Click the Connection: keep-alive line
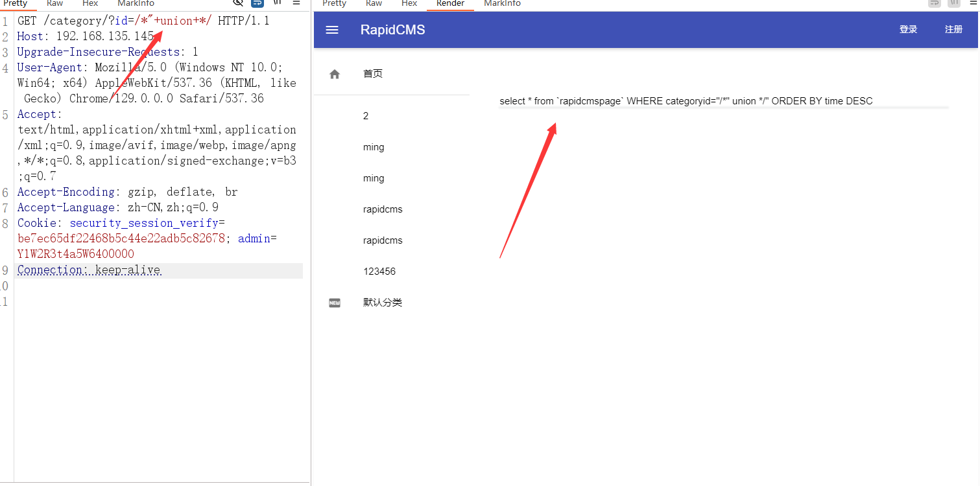 (89, 270)
